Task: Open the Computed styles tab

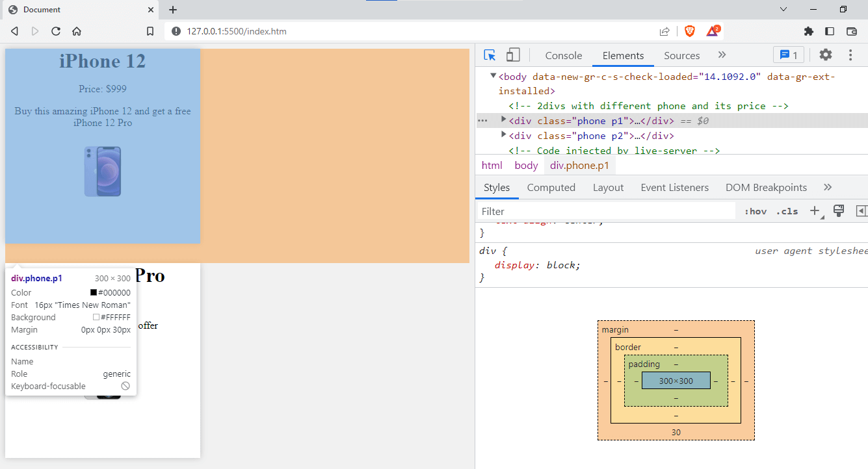Action: coord(551,187)
